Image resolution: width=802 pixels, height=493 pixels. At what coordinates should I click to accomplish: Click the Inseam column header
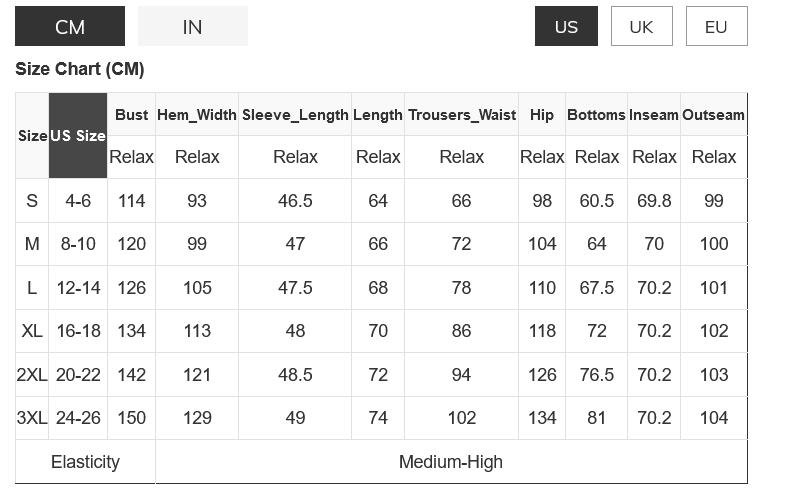click(x=654, y=115)
